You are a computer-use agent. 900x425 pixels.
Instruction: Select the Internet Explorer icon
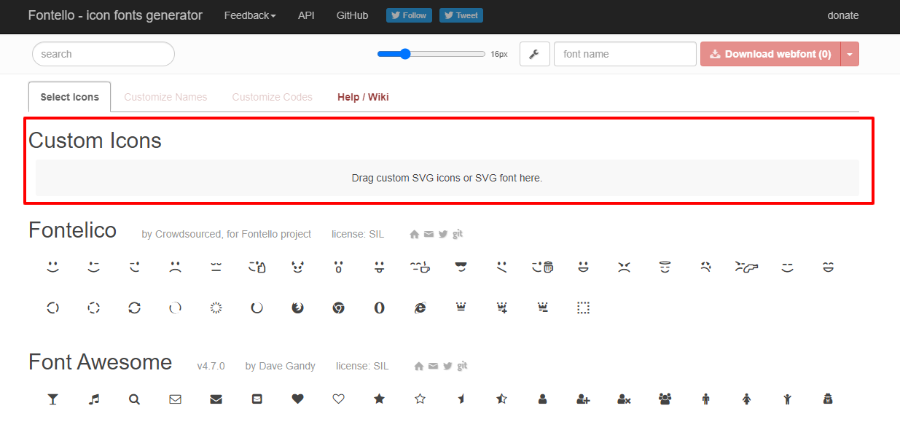(420, 308)
